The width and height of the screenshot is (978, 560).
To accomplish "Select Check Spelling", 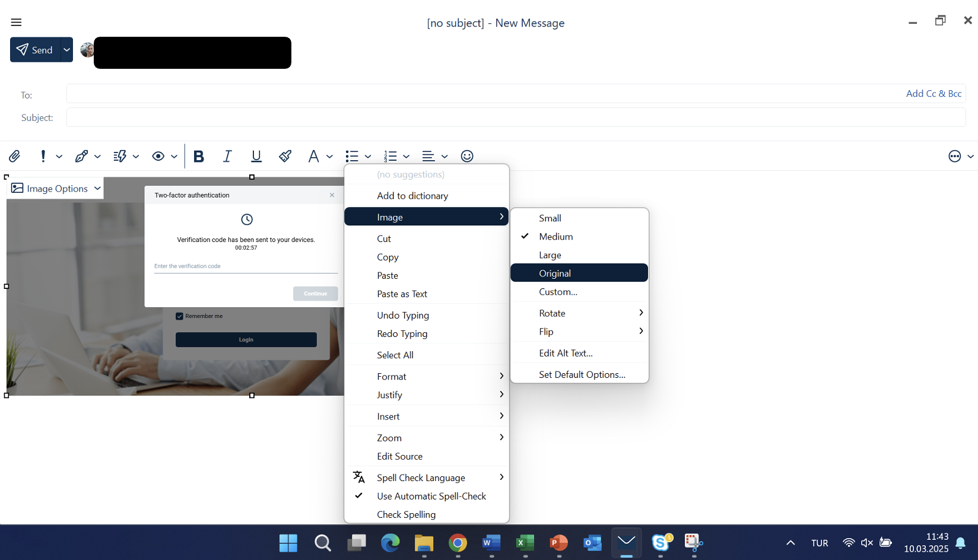I will (426, 514).
